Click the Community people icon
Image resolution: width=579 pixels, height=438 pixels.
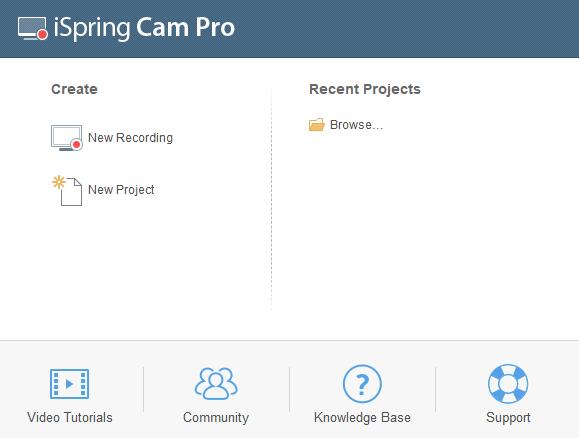pos(216,383)
